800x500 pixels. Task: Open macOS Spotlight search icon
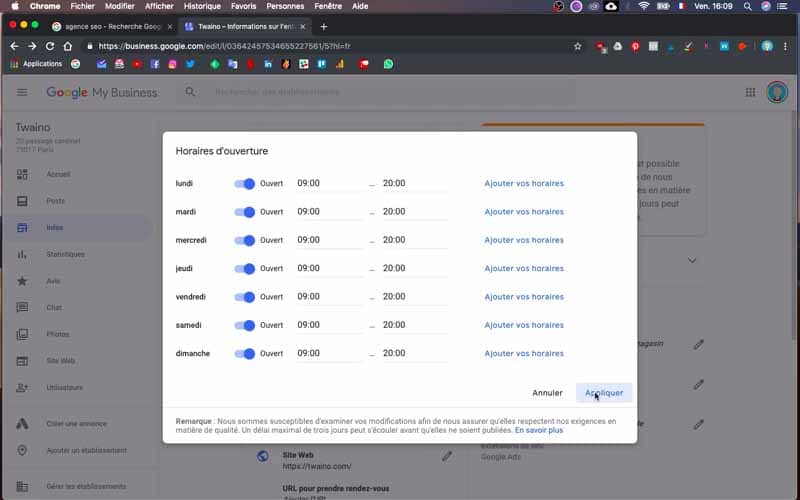tap(747, 6)
